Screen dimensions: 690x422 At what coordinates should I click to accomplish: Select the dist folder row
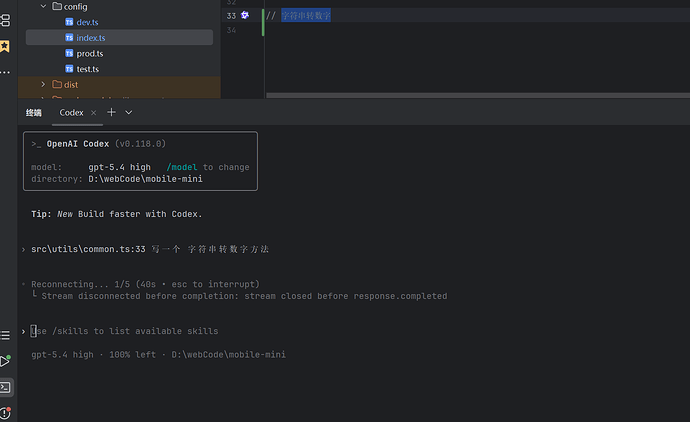click(x=119, y=84)
